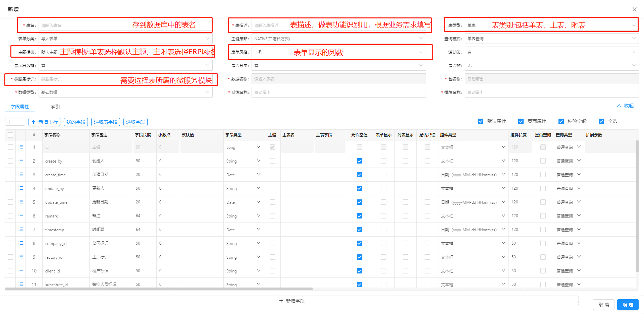
Task: Open 控件类型 dropdown for create_time row
Action: pyautogui.click(x=473, y=175)
